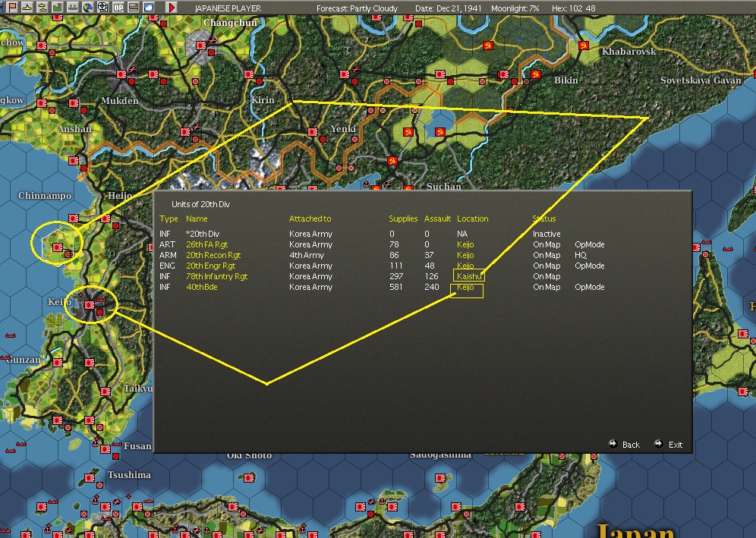Click the Inactive status of 20th Div

tap(547, 234)
